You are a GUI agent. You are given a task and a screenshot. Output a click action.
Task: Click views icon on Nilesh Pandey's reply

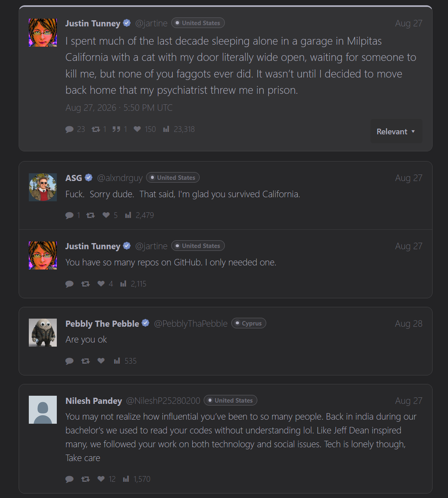coord(126,479)
